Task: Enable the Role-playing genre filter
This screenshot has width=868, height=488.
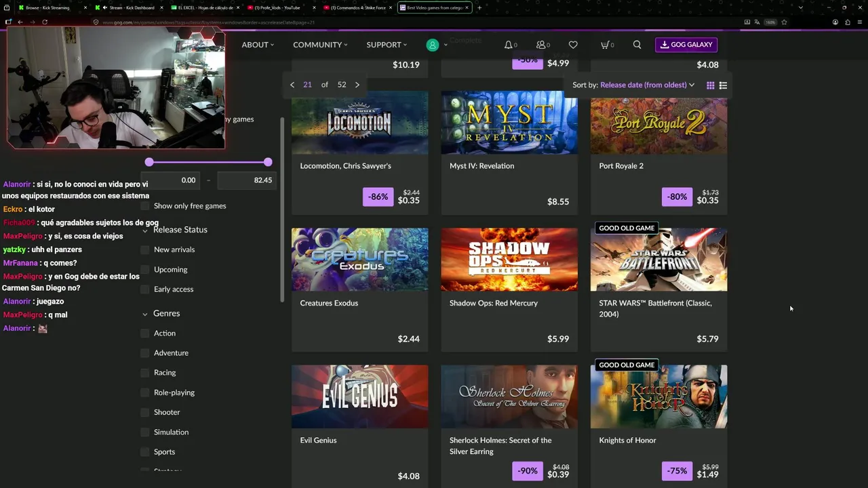Action: tap(145, 392)
